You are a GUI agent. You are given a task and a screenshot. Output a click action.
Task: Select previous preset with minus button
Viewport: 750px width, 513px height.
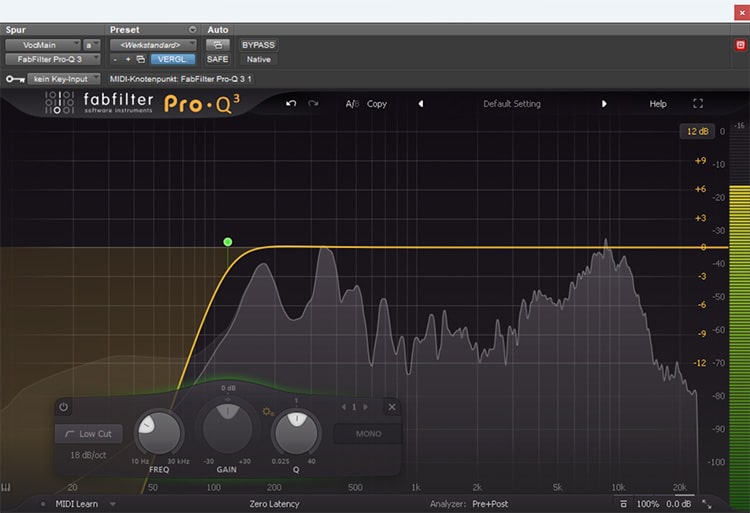pos(115,59)
